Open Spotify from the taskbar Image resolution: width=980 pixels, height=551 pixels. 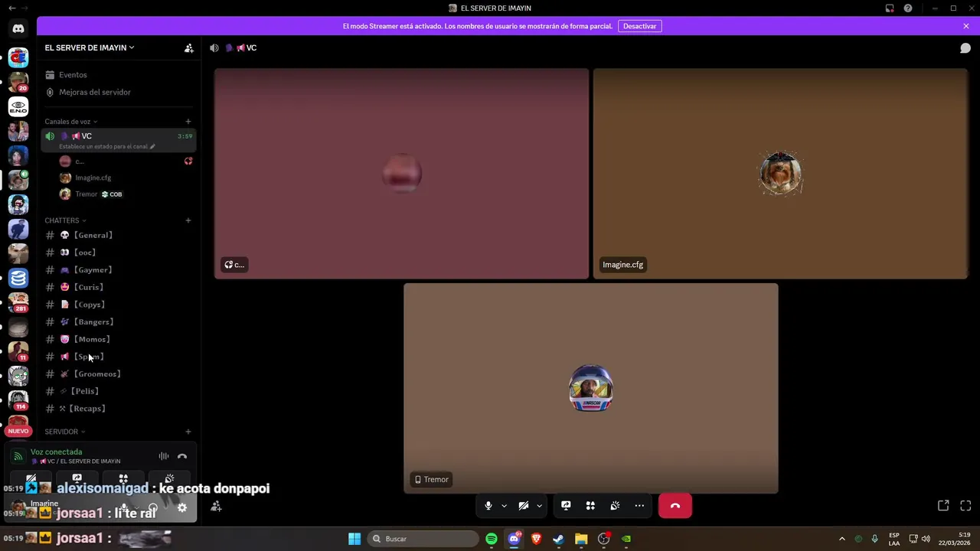pos(492,539)
